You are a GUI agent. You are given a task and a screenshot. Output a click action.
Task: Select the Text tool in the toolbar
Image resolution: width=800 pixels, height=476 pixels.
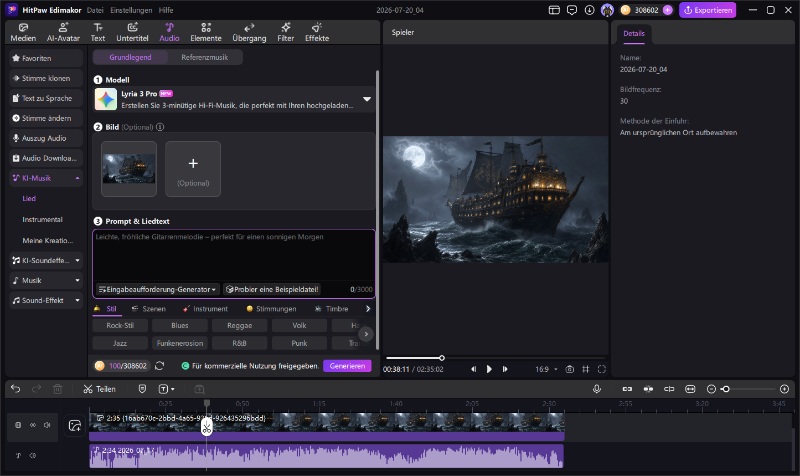97,32
